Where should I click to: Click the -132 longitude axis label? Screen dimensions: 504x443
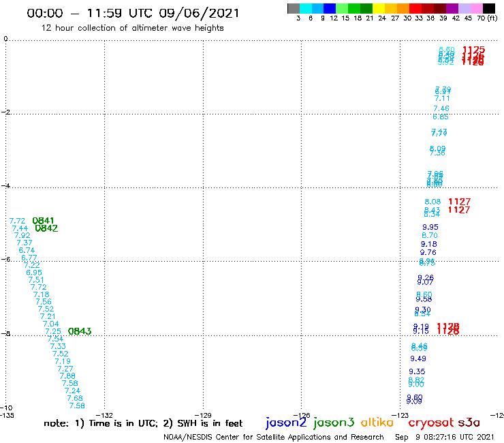pyautogui.click(x=104, y=415)
